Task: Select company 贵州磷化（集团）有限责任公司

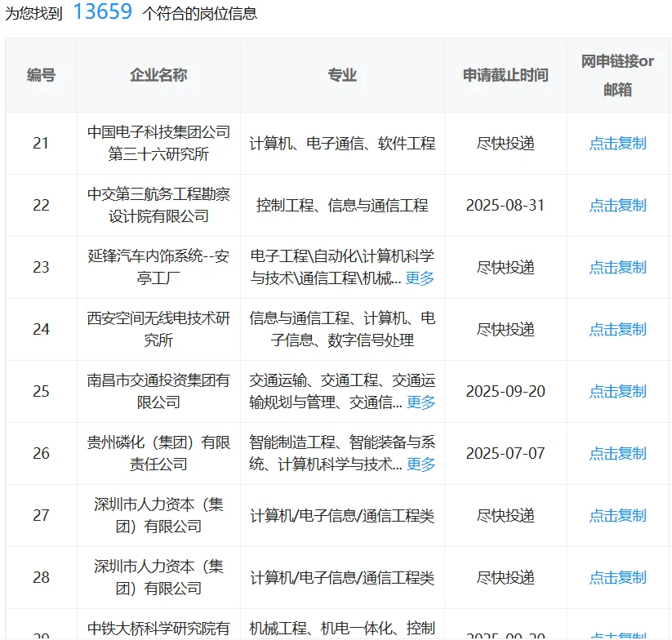Action: 158,453
